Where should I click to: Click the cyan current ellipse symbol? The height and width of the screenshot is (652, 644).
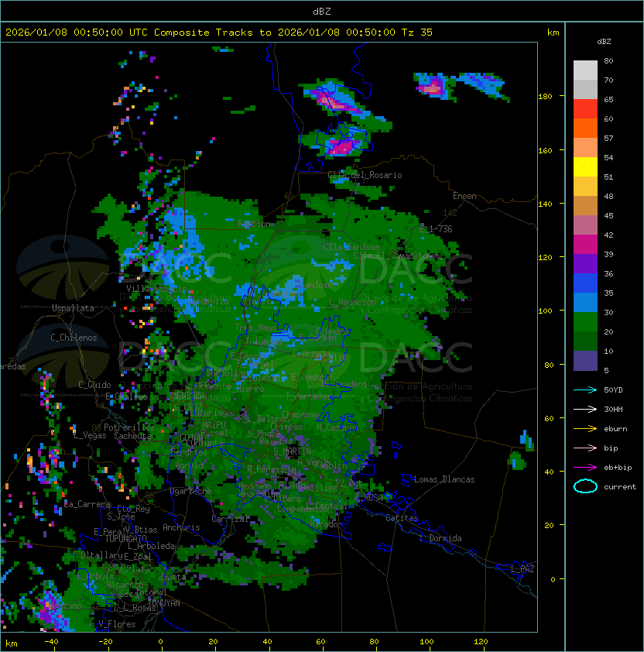tap(585, 486)
